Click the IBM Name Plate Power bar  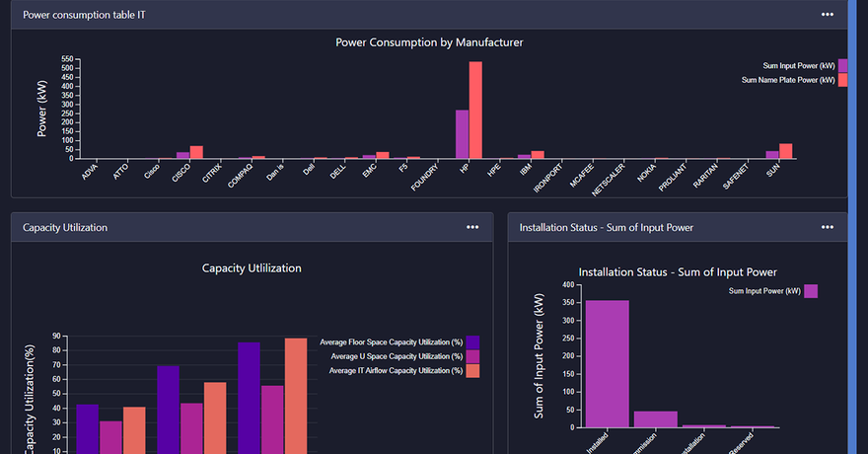(x=538, y=155)
